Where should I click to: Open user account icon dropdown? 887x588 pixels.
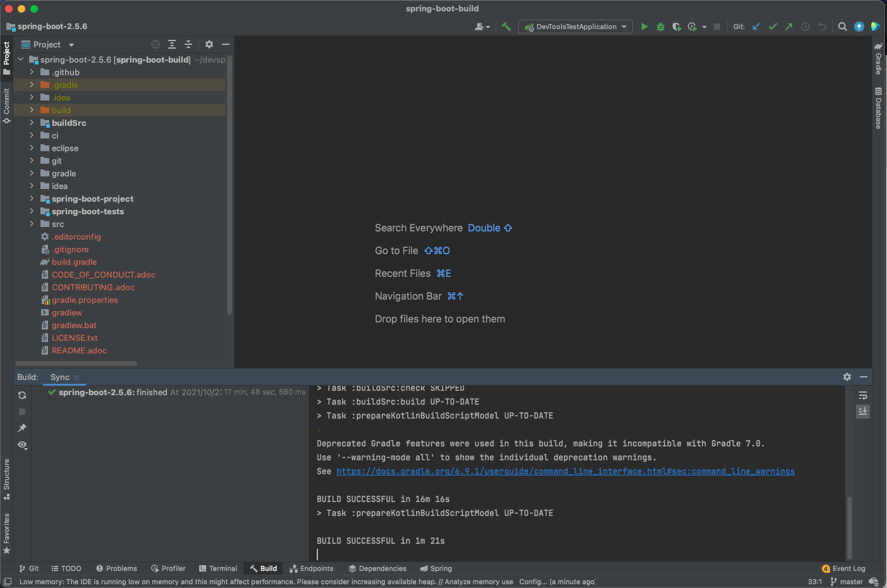pyautogui.click(x=482, y=27)
